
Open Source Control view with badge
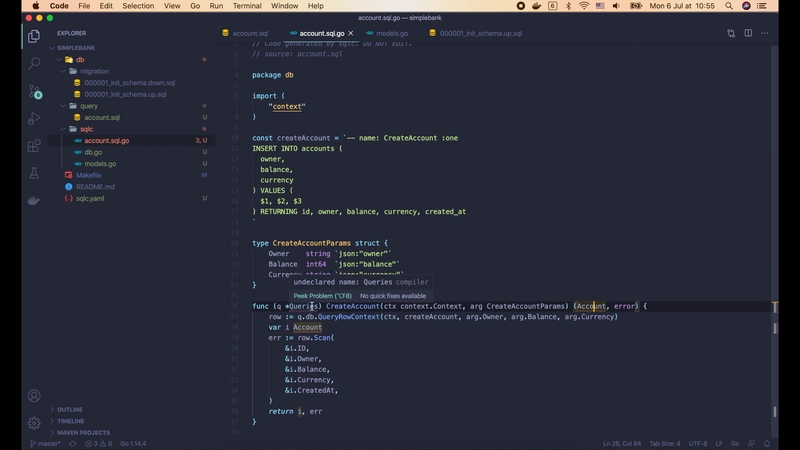click(x=34, y=91)
